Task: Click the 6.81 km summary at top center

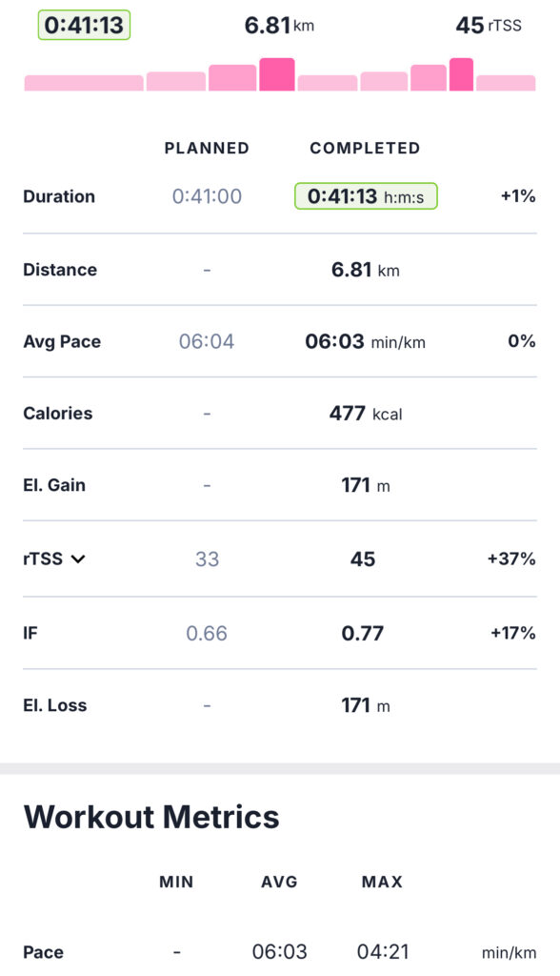Action: coord(279,25)
